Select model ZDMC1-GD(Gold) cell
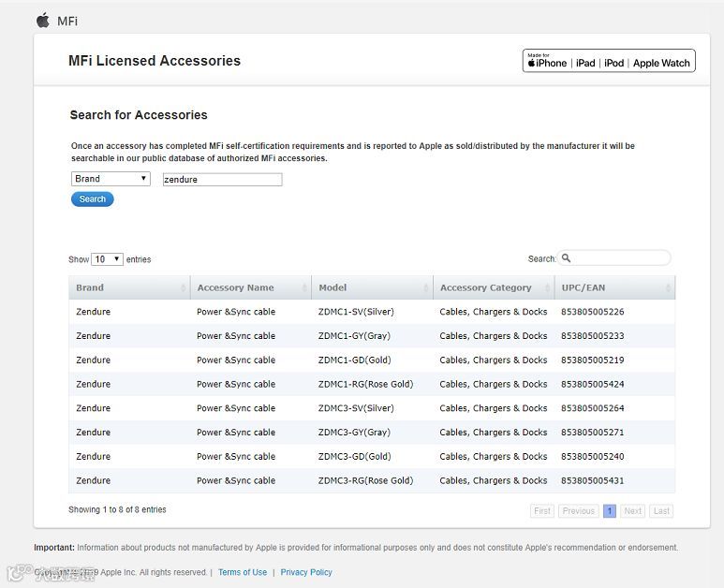 [355, 360]
